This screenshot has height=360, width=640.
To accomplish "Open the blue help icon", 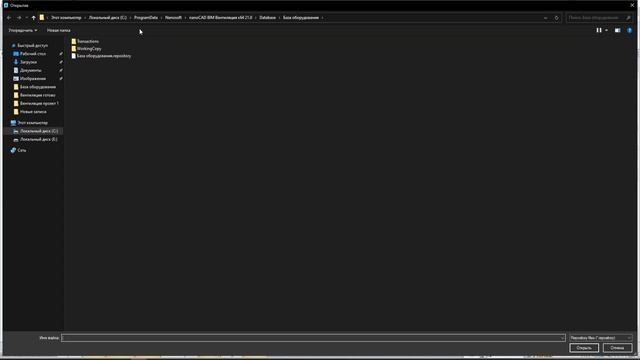I will [x=629, y=30].
